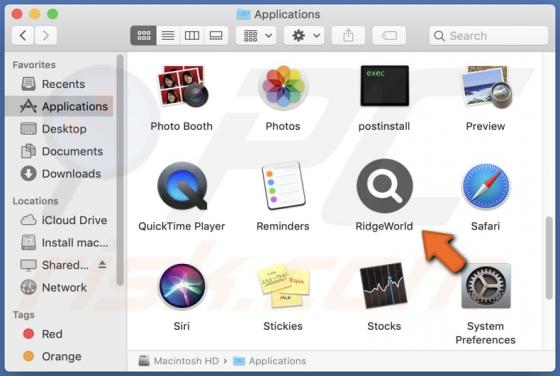This screenshot has height=376, width=560.
Task: Filter by the Red tag
Action: [x=60, y=334]
